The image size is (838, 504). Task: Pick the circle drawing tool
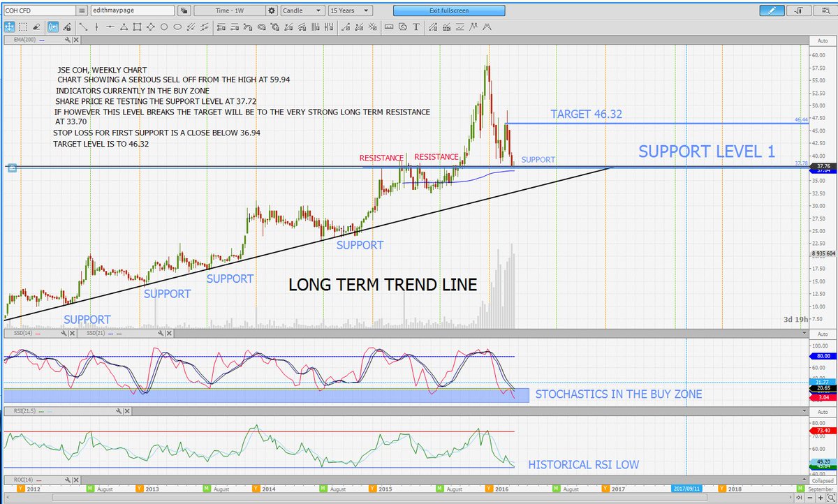click(163, 27)
